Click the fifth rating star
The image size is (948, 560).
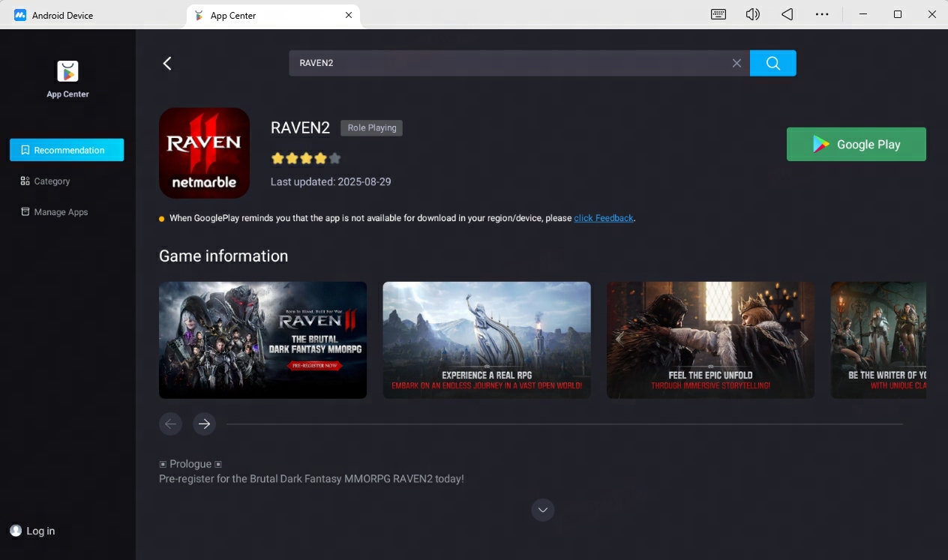click(x=334, y=158)
